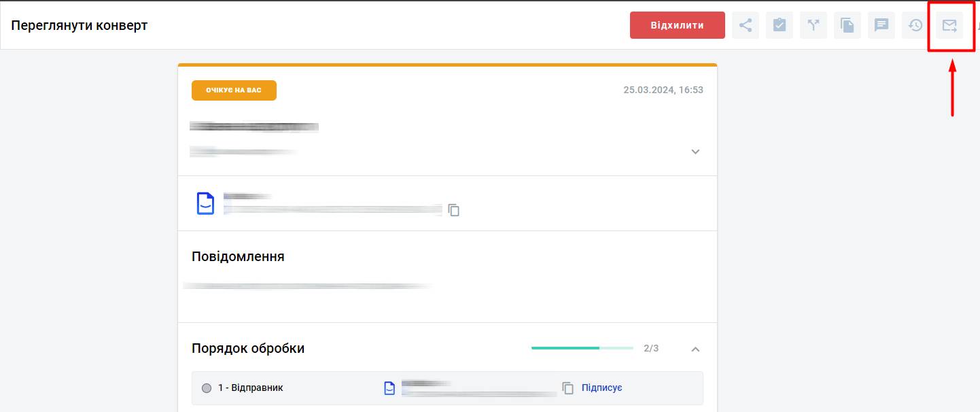The height and width of the screenshot is (412, 980).
Task: Click the blue document icon in the document section
Action: (x=205, y=203)
